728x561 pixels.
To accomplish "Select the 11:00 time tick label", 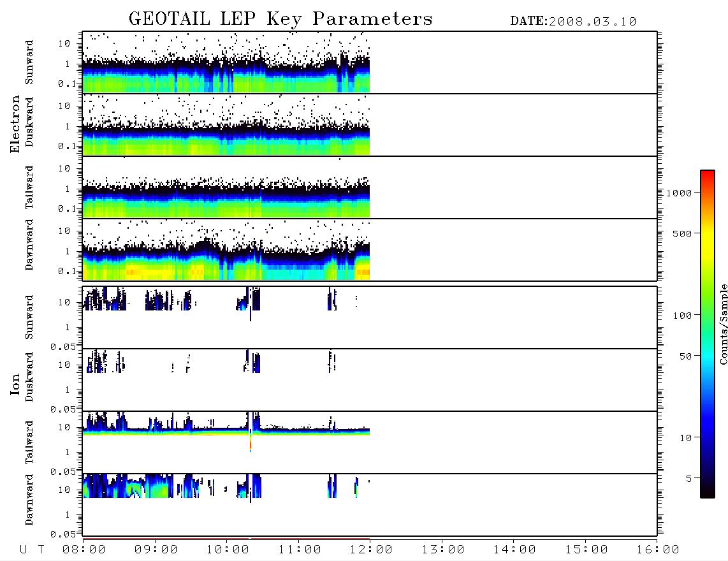I will click(x=300, y=550).
